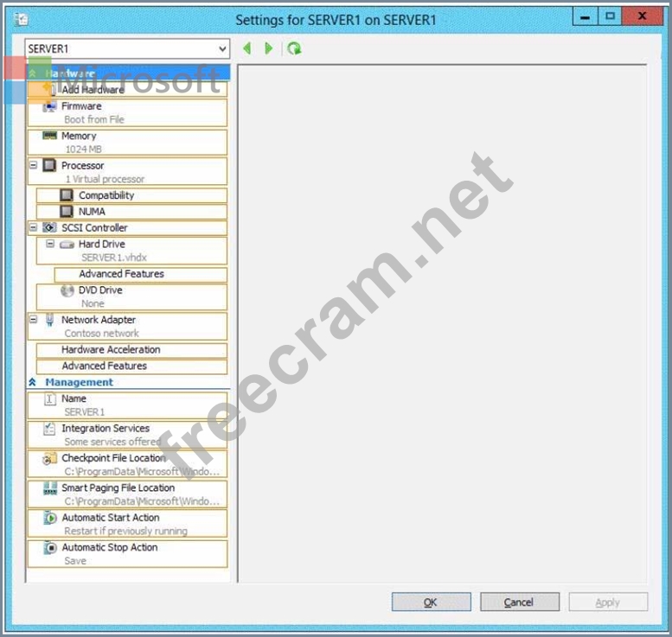The width and height of the screenshot is (672, 637).
Task: Click the Integration Services icon
Action: coord(49,429)
